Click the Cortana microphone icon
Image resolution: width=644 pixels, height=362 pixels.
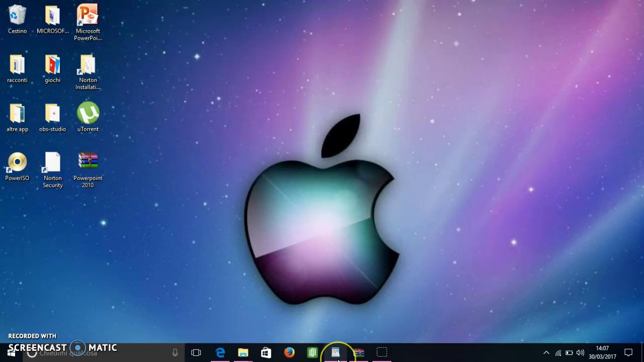175,353
